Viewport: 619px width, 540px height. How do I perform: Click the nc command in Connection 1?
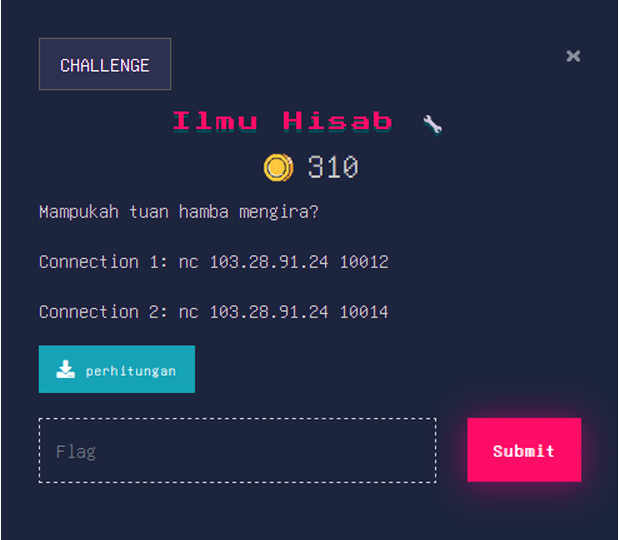188,262
